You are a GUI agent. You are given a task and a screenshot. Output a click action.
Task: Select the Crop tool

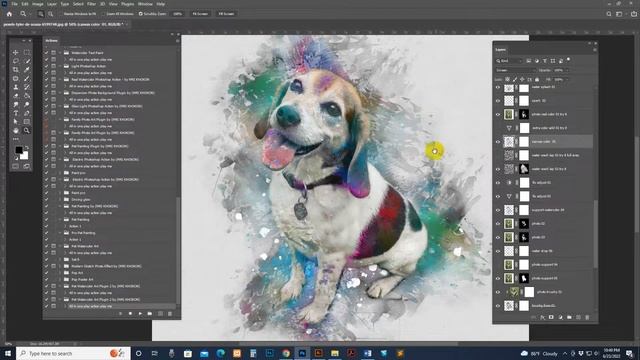16,70
